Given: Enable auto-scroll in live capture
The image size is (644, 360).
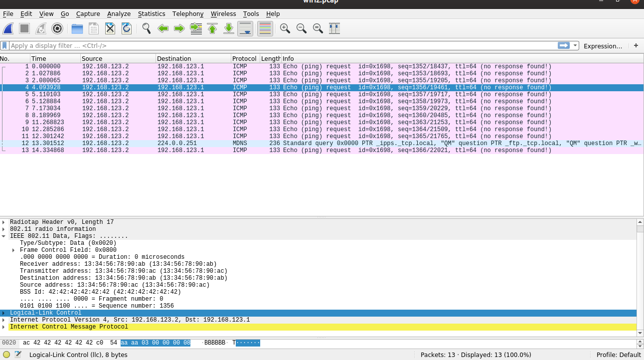Looking at the screenshot, I should tap(245, 28).
